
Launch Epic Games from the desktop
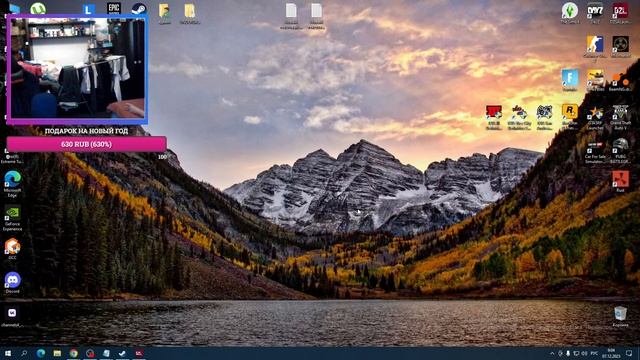click(x=114, y=8)
